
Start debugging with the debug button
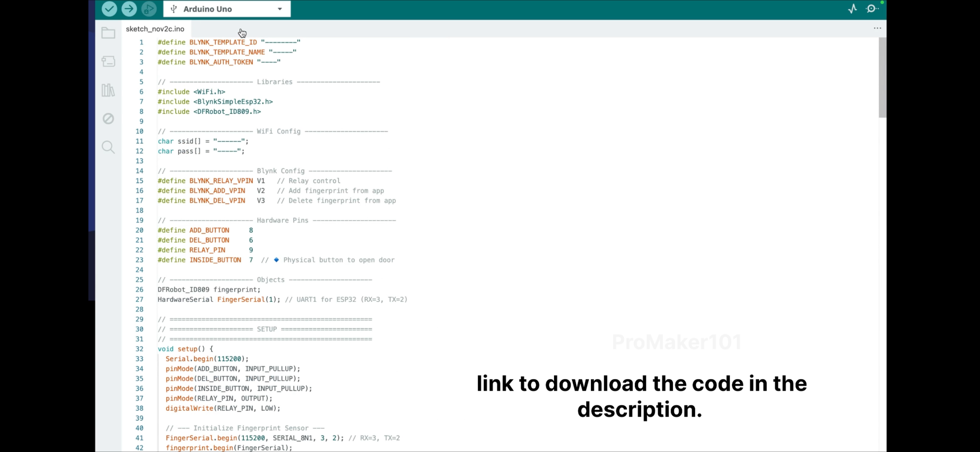coord(149,9)
